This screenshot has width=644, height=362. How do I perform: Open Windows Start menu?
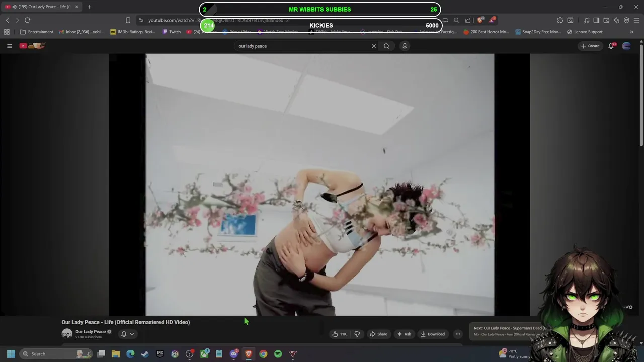coord(11,354)
